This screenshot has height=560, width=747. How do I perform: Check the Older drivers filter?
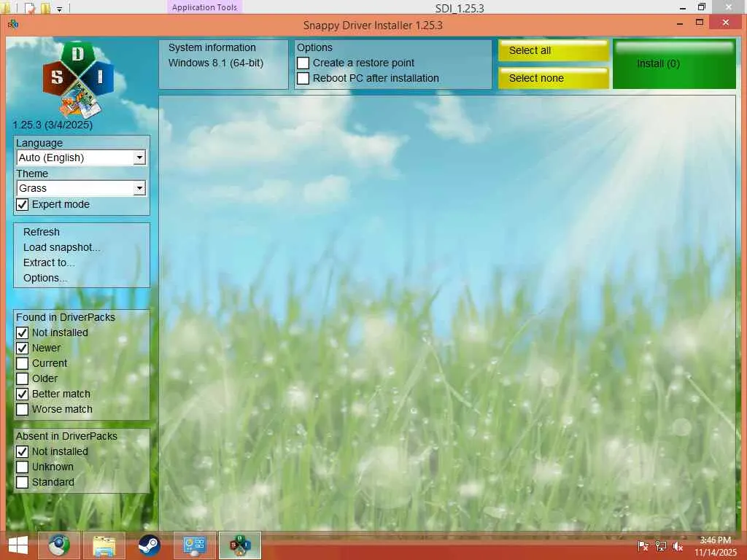tap(23, 378)
